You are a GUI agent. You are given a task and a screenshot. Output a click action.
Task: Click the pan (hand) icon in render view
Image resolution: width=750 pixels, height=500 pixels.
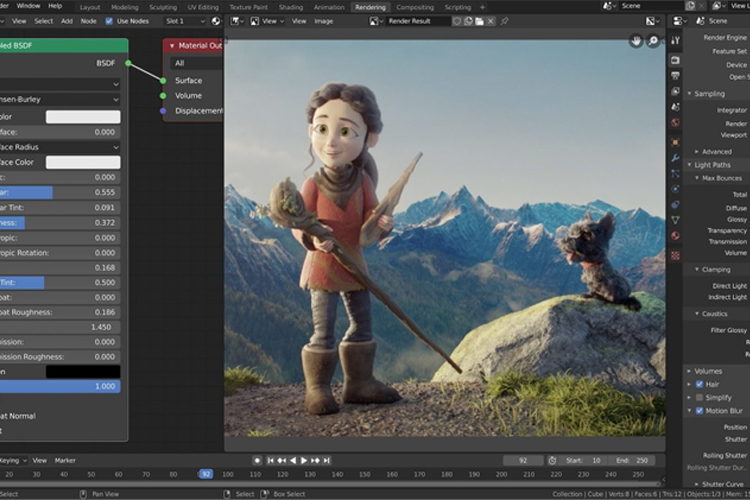[x=636, y=41]
